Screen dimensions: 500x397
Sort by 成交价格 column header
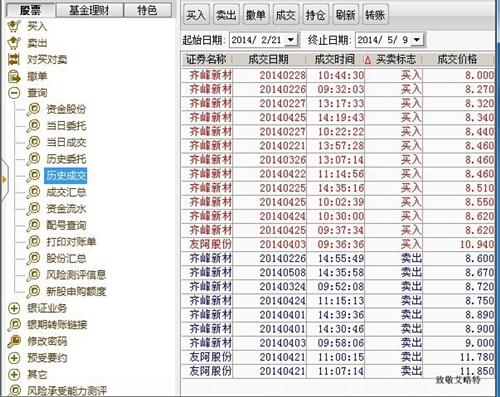(x=458, y=60)
